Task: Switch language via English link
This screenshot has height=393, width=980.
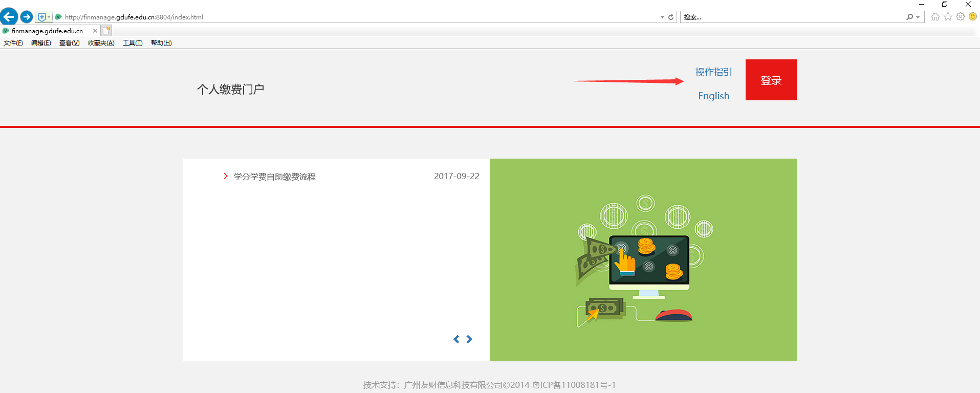Action: [713, 96]
